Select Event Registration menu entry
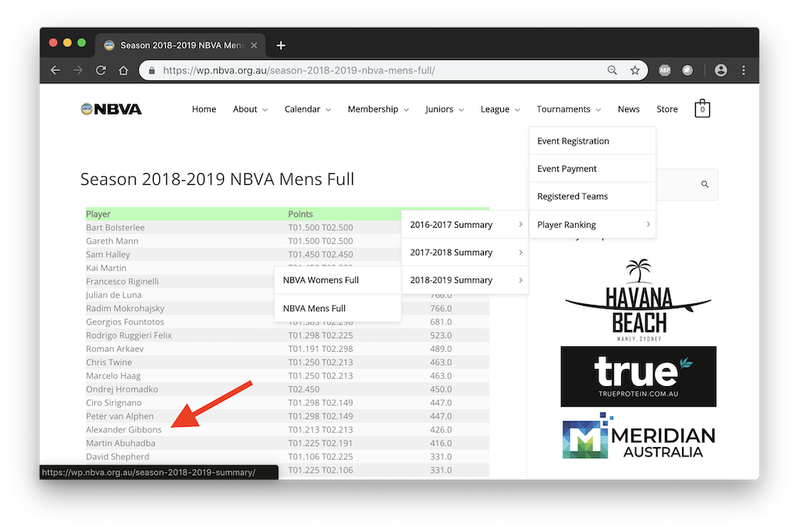 click(593, 140)
